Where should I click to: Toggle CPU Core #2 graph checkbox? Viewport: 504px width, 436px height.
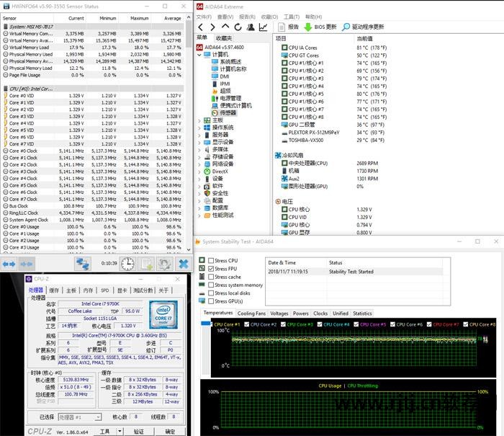(246, 324)
